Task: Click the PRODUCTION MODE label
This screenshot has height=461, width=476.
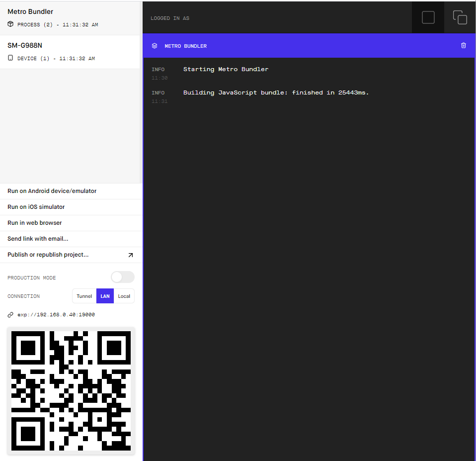Action: [32, 278]
